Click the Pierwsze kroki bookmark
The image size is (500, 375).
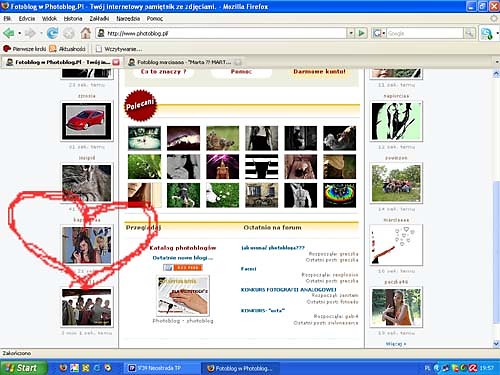[x=24, y=49]
